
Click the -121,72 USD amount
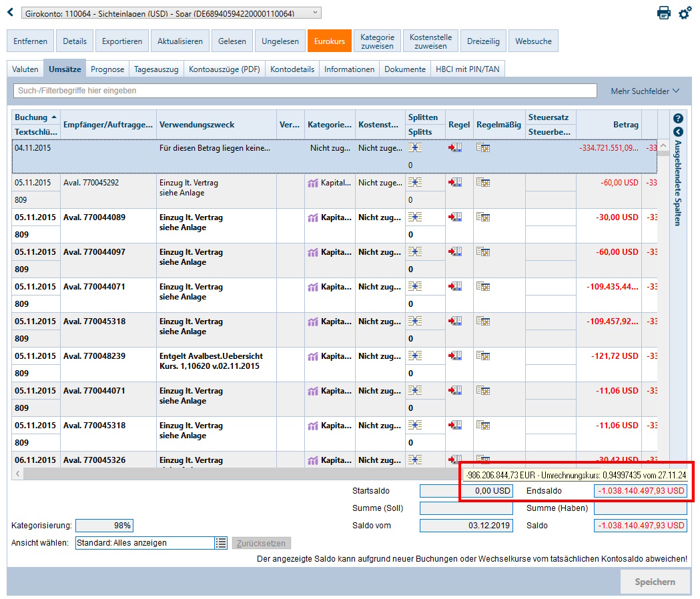[615, 356]
